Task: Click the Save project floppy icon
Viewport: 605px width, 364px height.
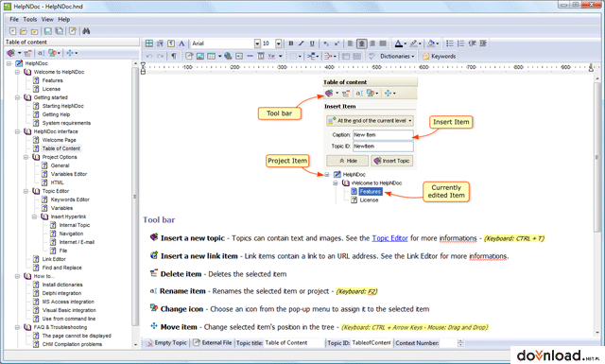Action: coord(48,31)
